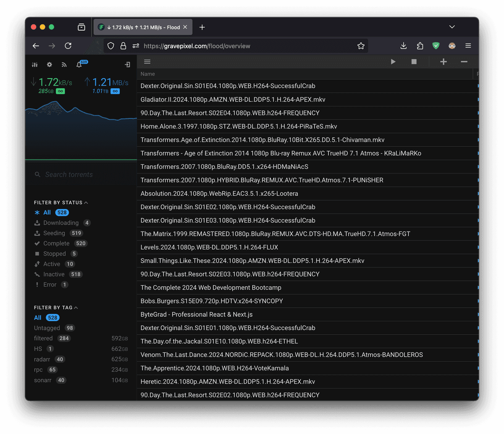
Task: Select The Complete 2024 Web Development Bootcamp
Action: 308,288
